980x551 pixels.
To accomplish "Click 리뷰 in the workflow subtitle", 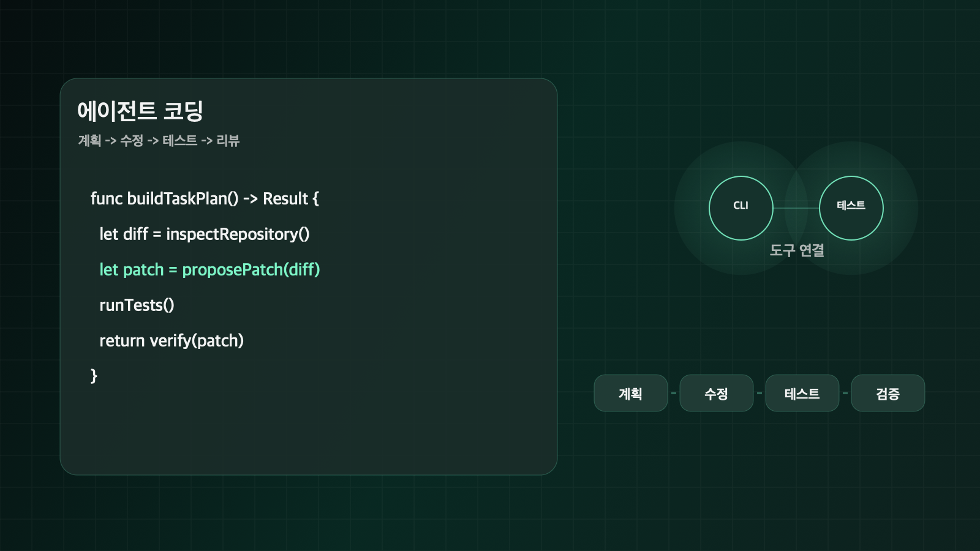I will [228, 141].
